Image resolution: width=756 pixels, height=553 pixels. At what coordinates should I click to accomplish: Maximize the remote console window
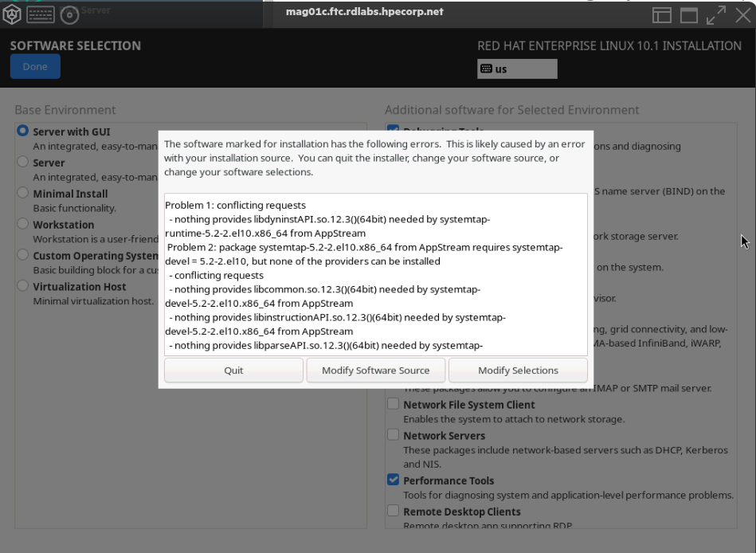pyautogui.click(x=688, y=15)
